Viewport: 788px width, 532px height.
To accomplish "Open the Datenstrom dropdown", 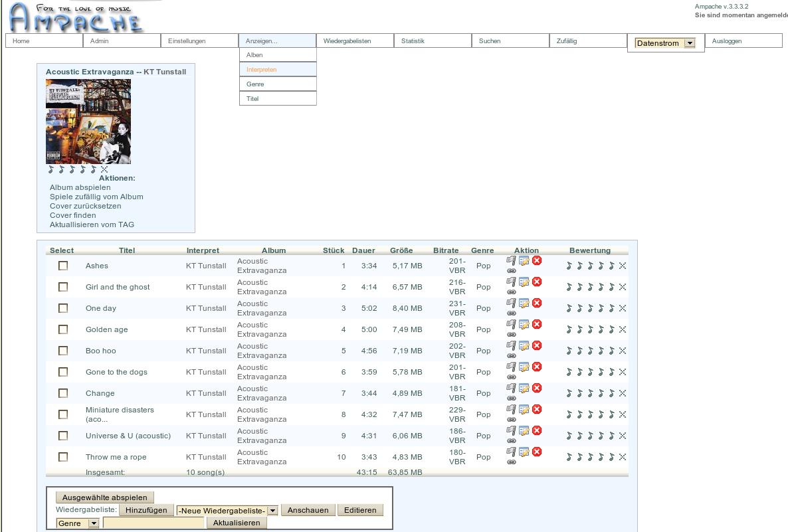I will pos(665,43).
